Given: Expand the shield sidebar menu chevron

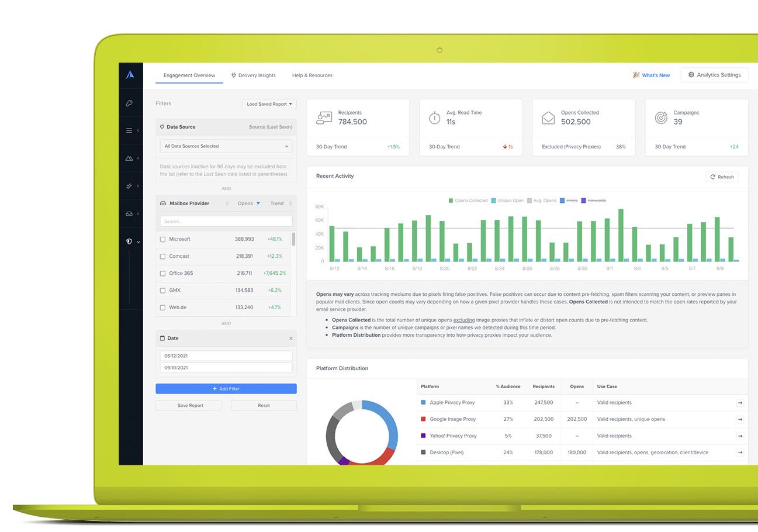Looking at the screenshot, I should click(139, 241).
